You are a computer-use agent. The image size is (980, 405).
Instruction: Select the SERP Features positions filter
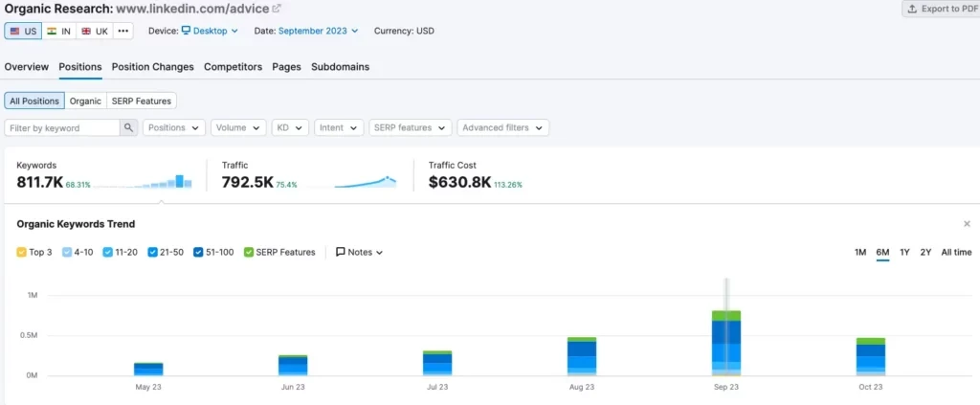[x=142, y=101]
